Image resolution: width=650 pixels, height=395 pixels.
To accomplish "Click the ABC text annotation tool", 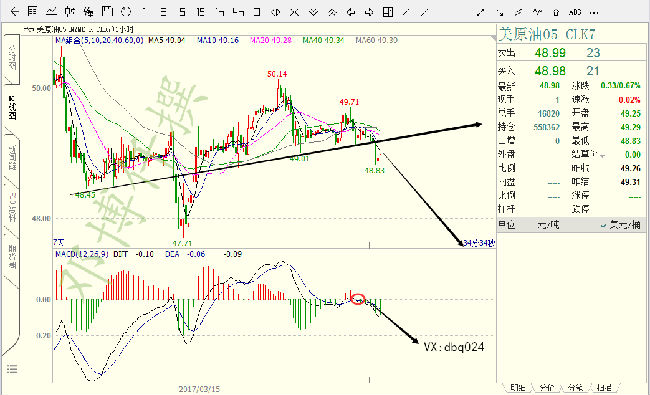I will tap(575, 12).
